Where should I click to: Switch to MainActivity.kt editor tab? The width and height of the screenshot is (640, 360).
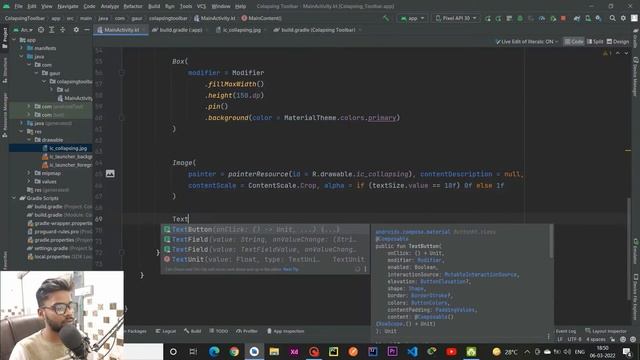tap(121, 30)
